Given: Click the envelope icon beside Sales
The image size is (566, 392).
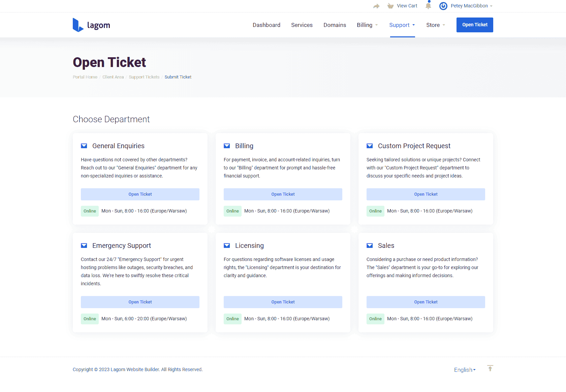Looking at the screenshot, I should click(370, 246).
